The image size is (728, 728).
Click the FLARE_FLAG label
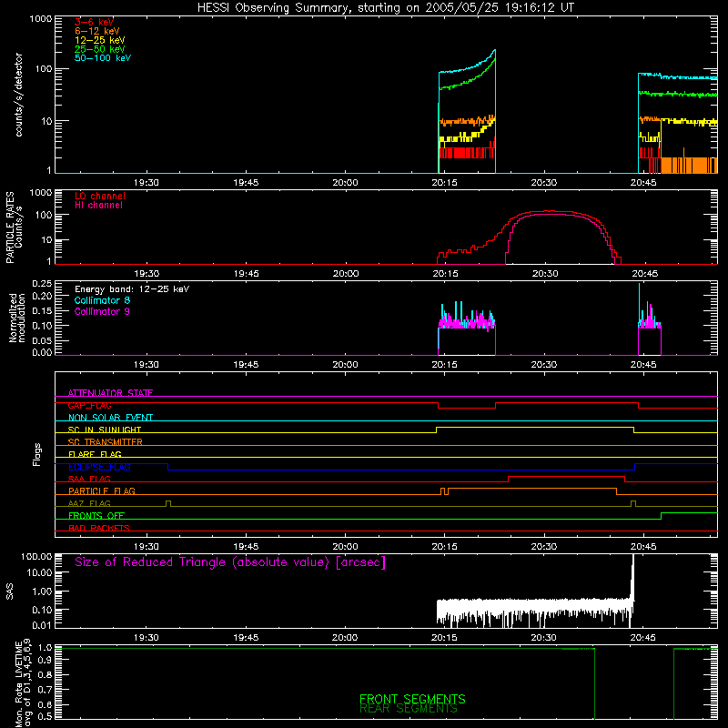pos(95,454)
